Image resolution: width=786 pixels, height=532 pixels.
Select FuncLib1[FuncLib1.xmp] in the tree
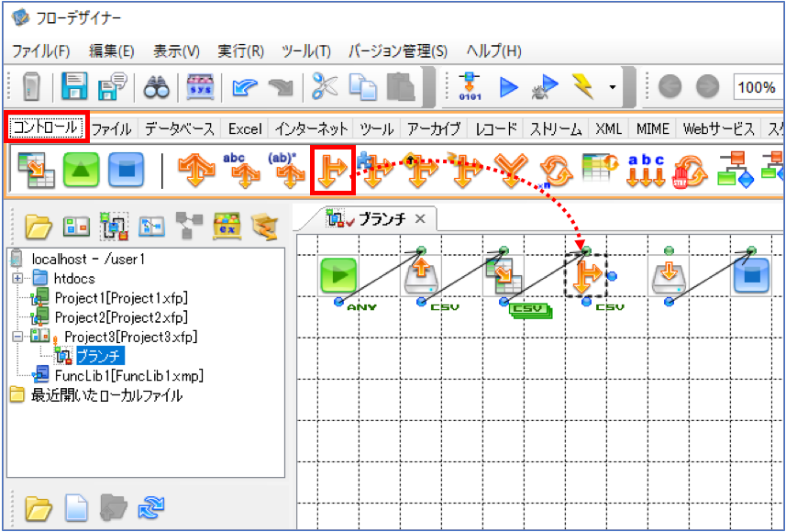(x=129, y=375)
